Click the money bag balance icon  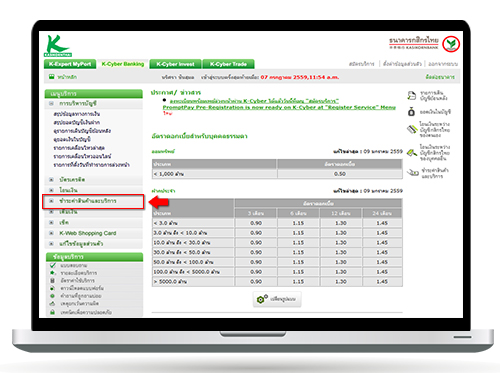[412, 112]
